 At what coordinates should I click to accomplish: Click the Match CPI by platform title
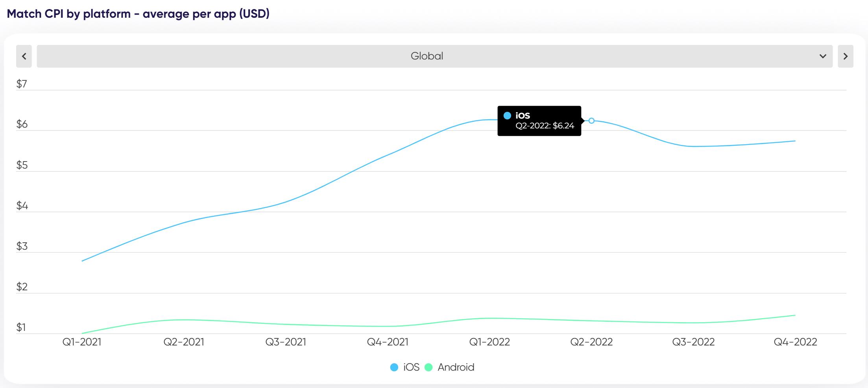138,14
